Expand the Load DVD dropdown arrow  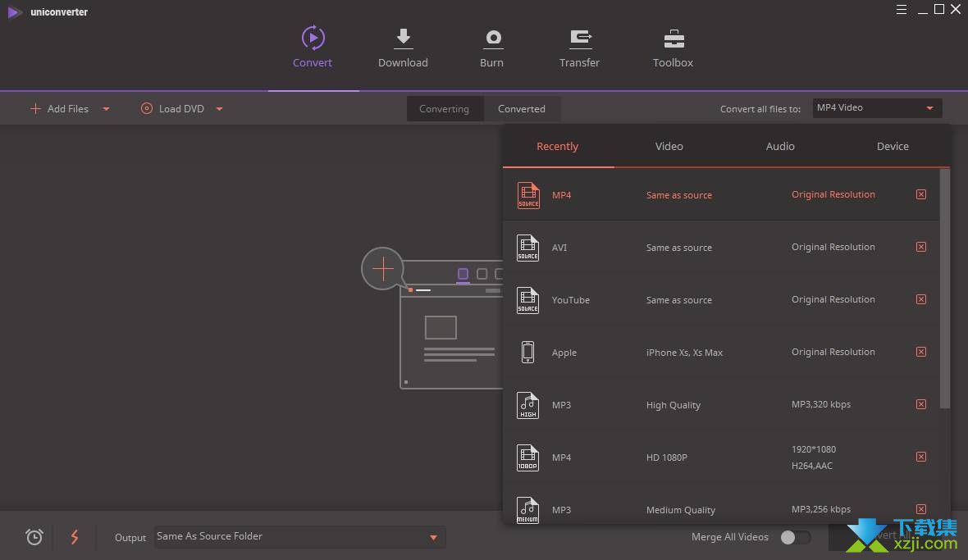pyautogui.click(x=219, y=109)
